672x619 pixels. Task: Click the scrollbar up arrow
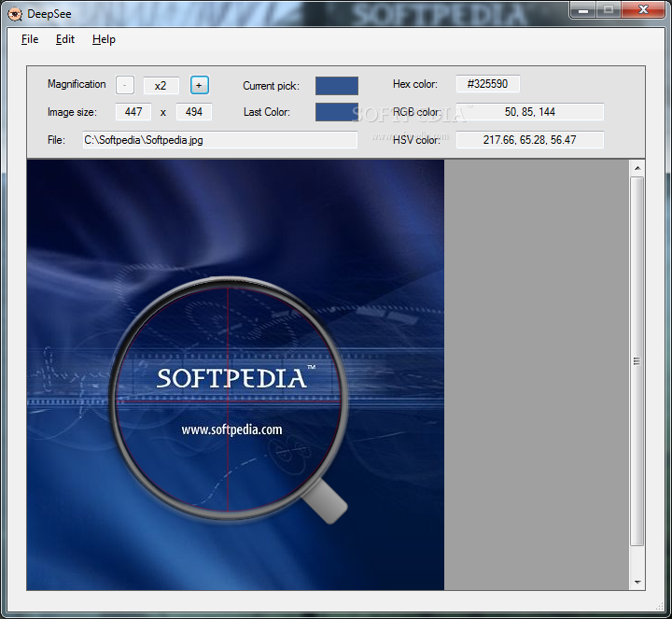(x=637, y=168)
